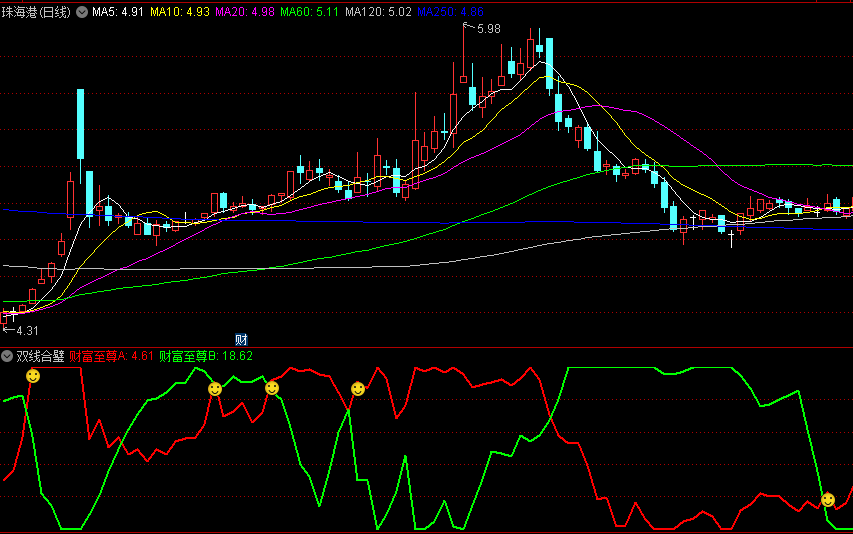Click the magenta MA20: 4.98 label
853x534 pixels.
click(x=245, y=12)
